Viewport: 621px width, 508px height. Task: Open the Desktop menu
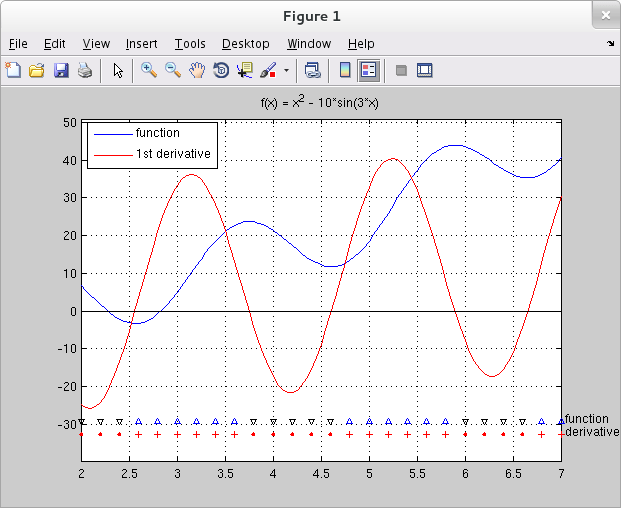click(x=246, y=44)
